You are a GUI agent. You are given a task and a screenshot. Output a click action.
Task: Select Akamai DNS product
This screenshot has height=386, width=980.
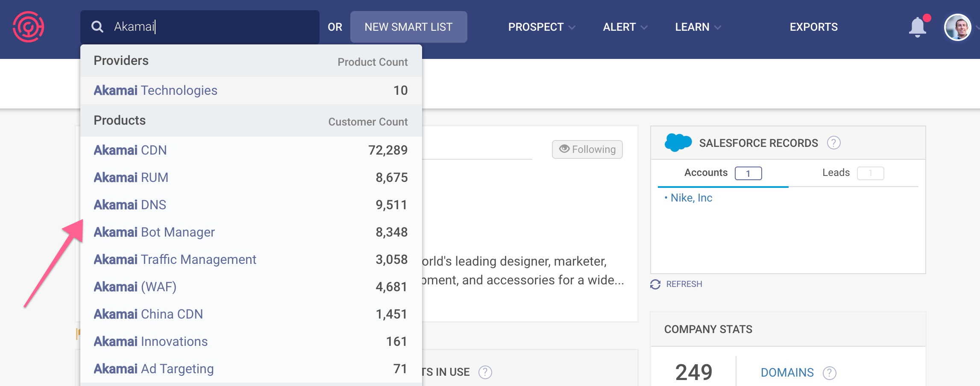pos(251,205)
